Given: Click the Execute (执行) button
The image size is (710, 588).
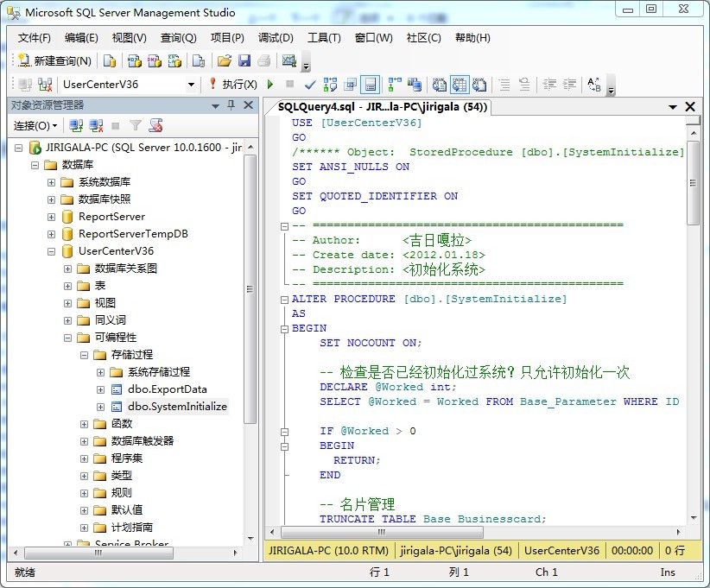Looking at the screenshot, I should click(x=234, y=85).
